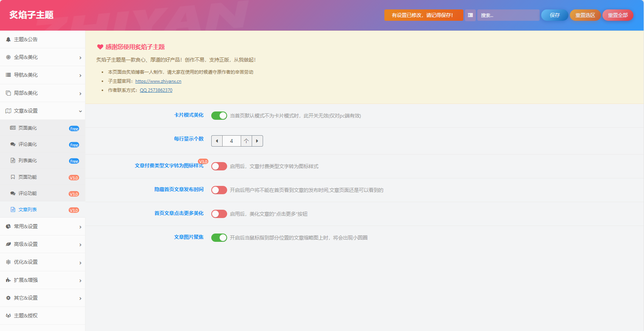Screen dimensions: 644x331
Task: Open the QQ 2573862370 contact link
Action: pos(156,90)
